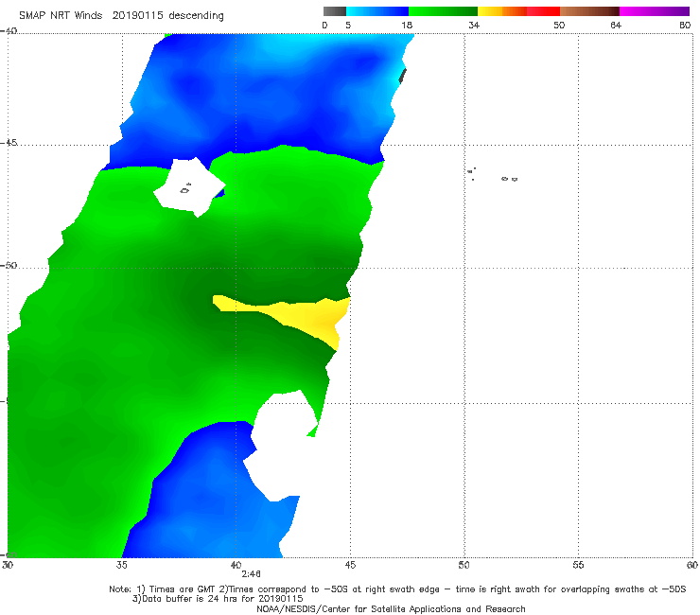Screen dimensions: 700x615
Task: Click the small island outlines east of the swath
Action: (493, 175)
